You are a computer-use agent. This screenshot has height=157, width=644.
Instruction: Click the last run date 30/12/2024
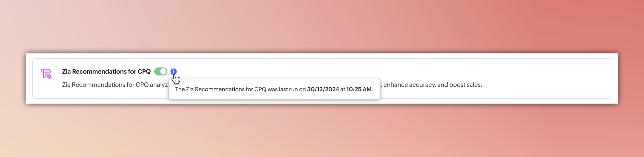[323, 89]
